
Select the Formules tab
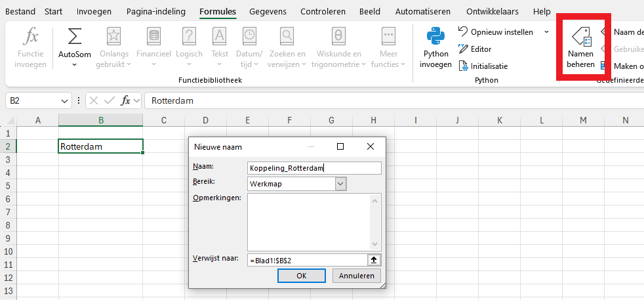pyautogui.click(x=218, y=12)
